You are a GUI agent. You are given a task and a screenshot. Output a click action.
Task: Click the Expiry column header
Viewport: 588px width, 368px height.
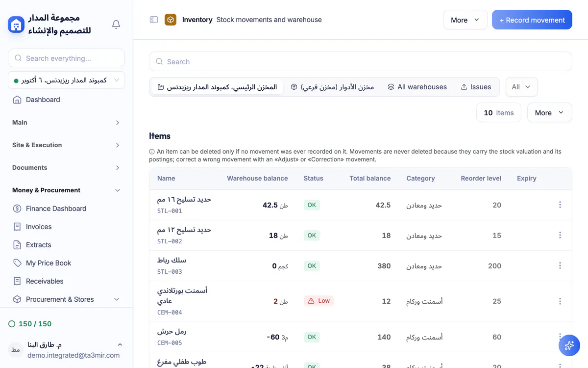[527, 178]
